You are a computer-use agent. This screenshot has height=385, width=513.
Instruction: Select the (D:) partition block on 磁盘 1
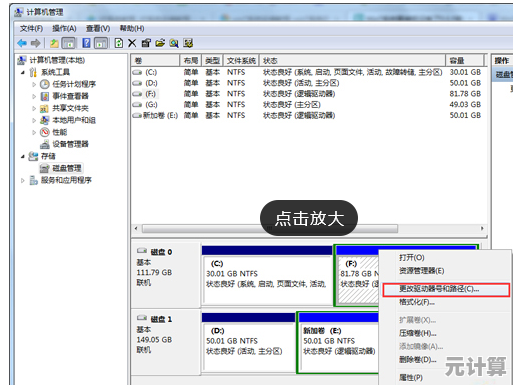click(x=248, y=343)
